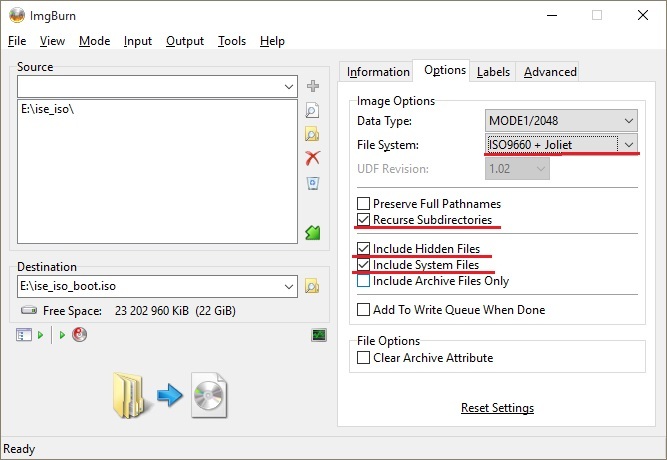Screen dimensions: 667x460
Task: Uncheck Include System Files
Action: click(x=363, y=265)
